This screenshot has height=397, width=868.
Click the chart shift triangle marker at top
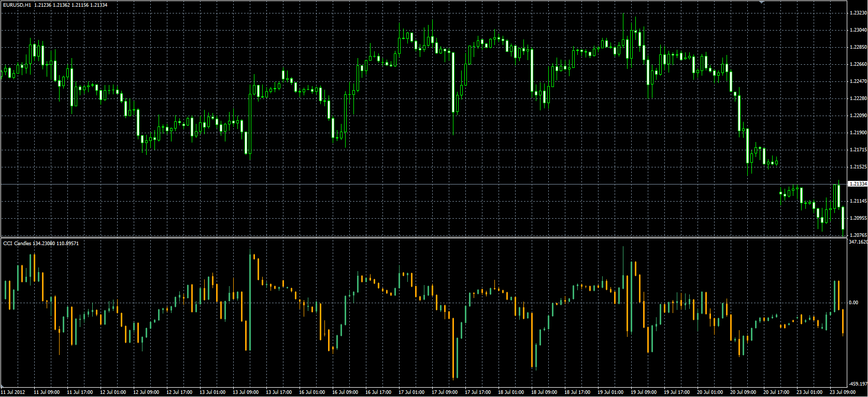click(x=761, y=3)
